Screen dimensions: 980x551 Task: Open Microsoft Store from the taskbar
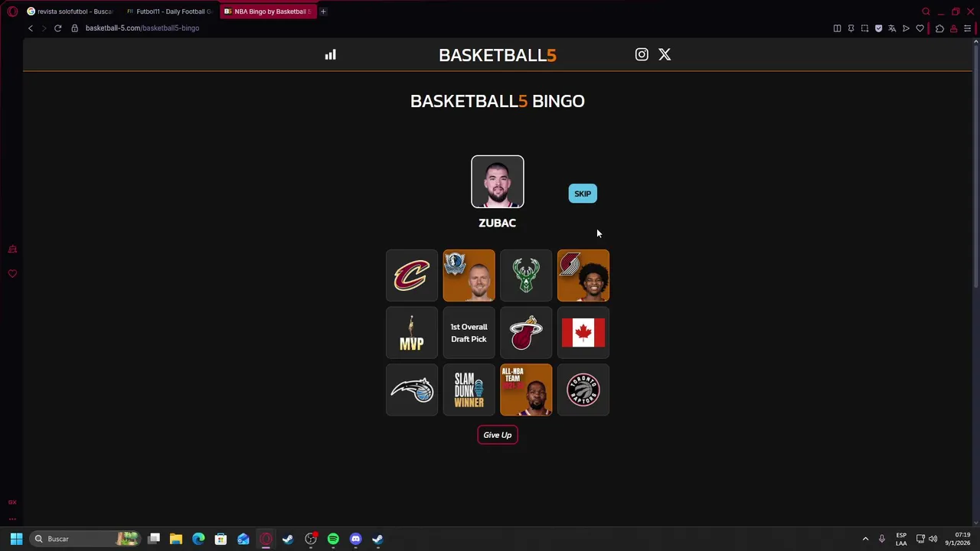coord(220,539)
